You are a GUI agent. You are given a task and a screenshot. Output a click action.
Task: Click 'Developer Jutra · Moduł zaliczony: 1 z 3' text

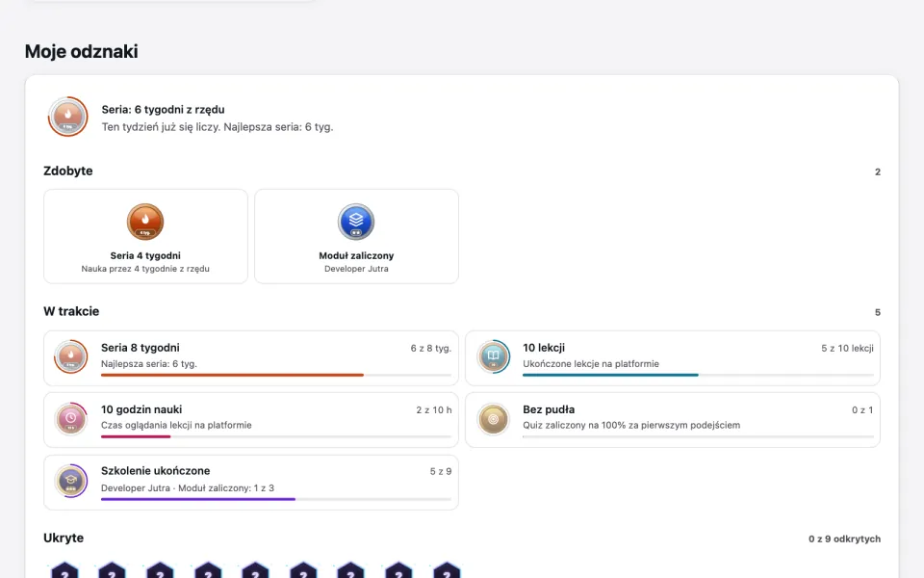coord(188,488)
